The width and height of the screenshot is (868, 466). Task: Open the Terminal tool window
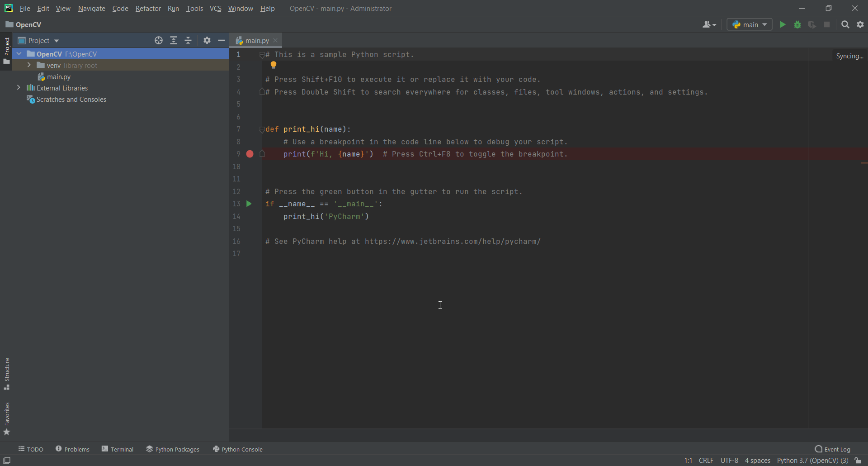coord(118,449)
